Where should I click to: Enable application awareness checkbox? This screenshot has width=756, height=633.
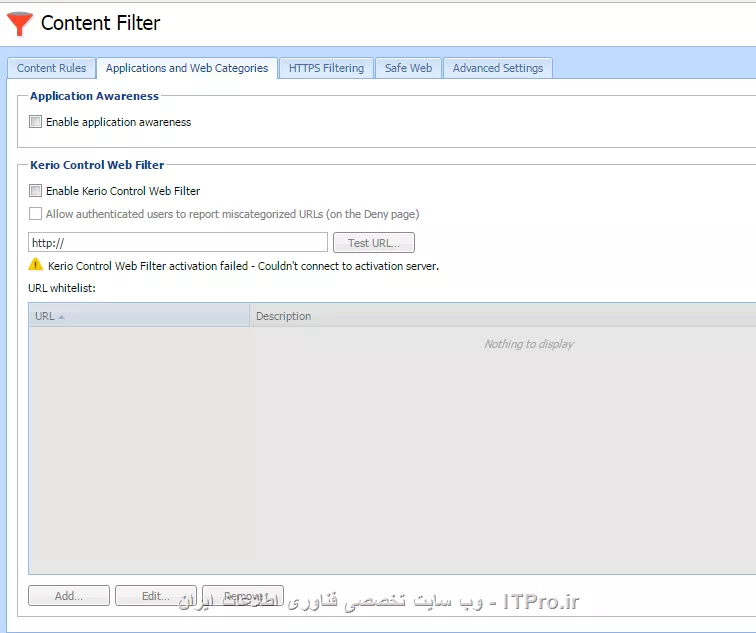tap(35, 121)
